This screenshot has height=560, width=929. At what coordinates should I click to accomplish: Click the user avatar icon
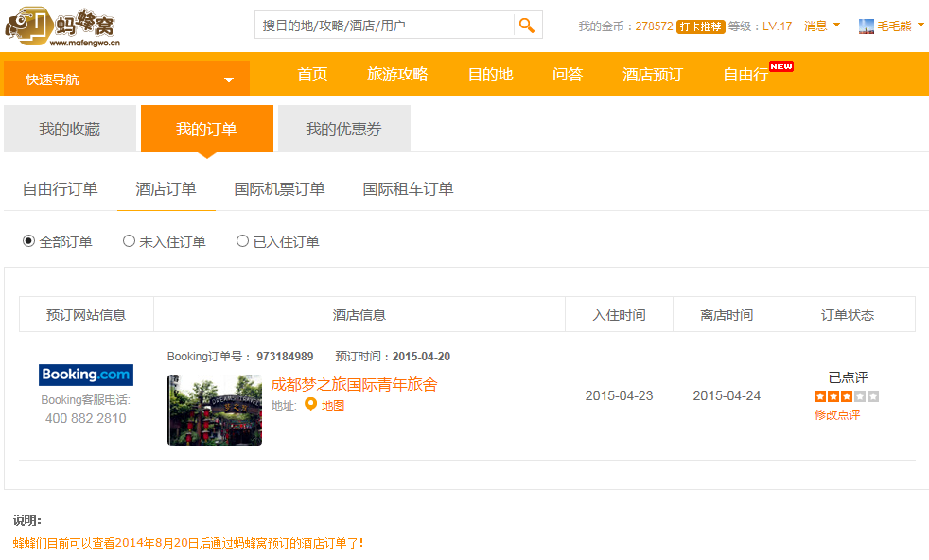pyautogui.click(x=866, y=26)
